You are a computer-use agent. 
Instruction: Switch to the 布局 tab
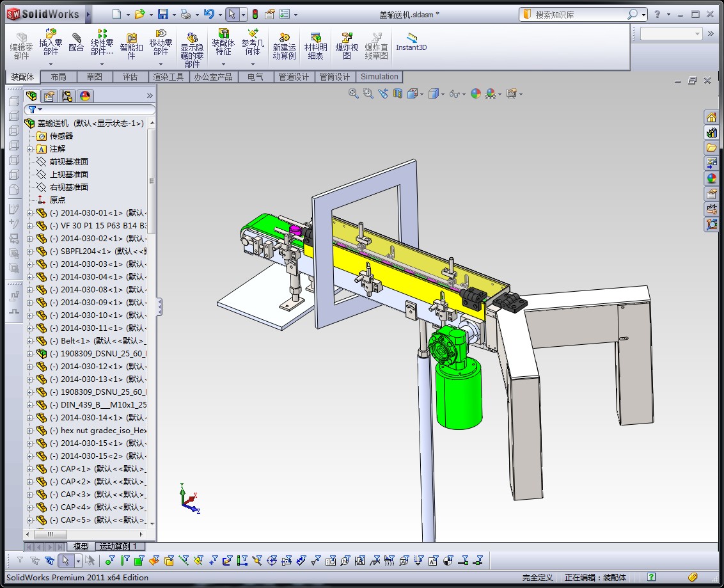(59, 77)
